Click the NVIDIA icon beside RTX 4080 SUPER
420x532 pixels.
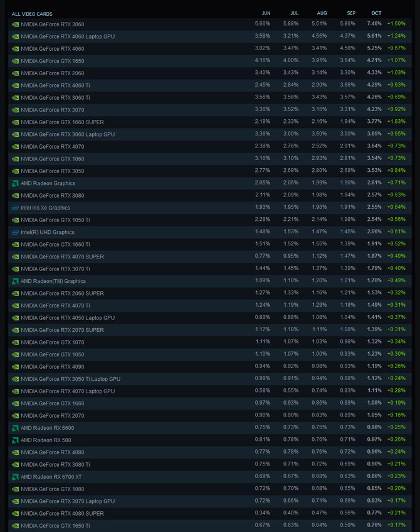tap(15, 514)
